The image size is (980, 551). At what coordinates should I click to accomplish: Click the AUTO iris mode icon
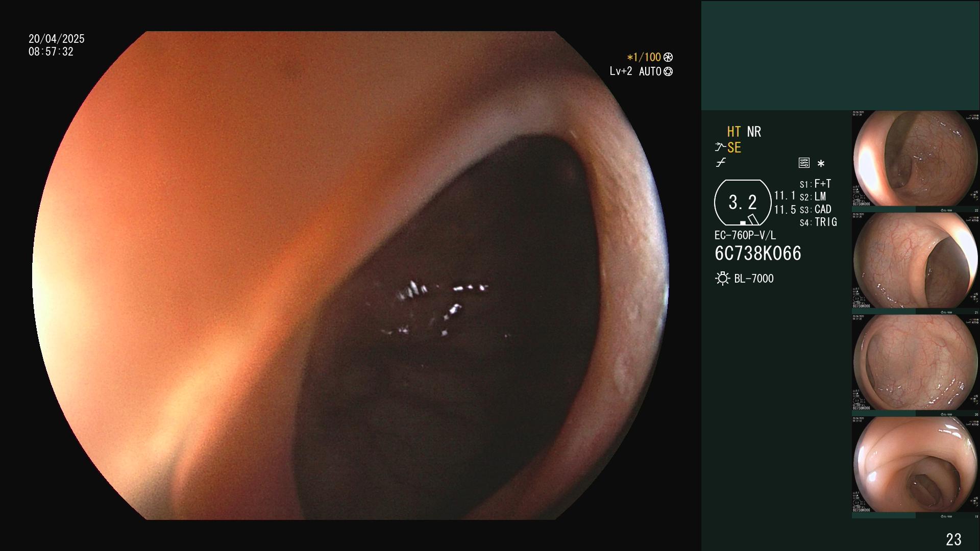pyautogui.click(x=668, y=72)
